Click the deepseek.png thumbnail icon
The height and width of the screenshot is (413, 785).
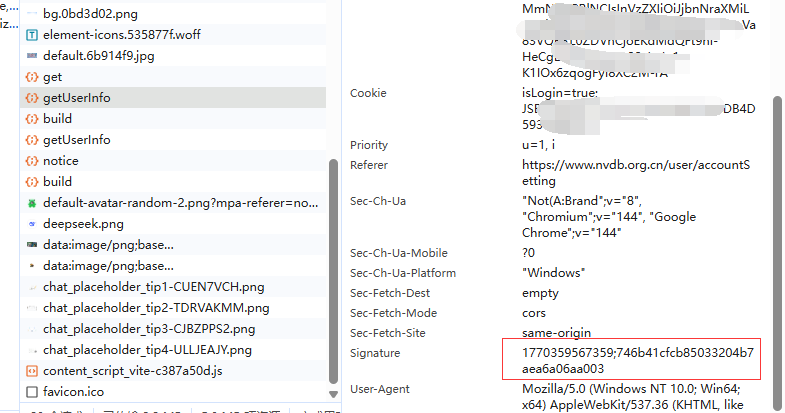click(x=32, y=224)
